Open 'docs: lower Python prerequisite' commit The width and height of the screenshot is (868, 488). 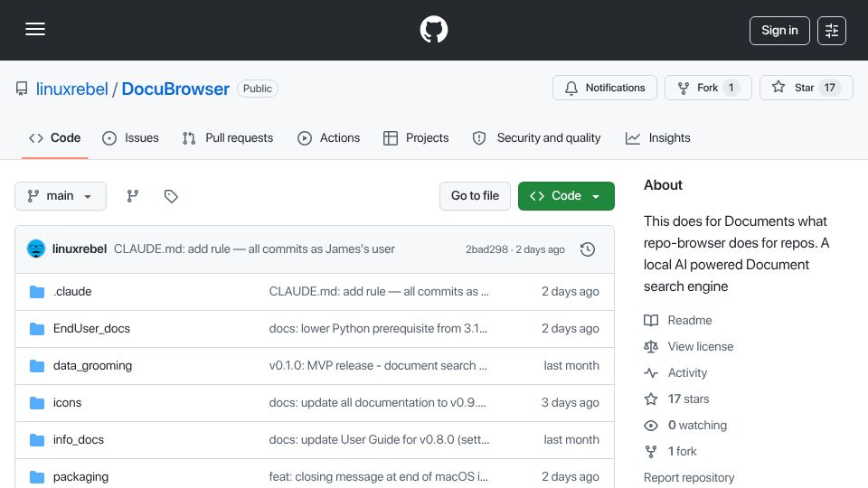pyautogui.click(x=378, y=329)
